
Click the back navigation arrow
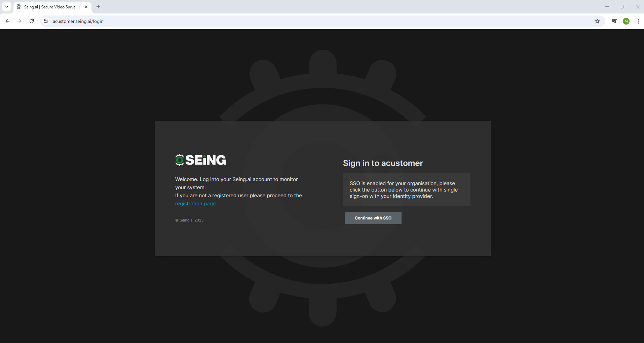(7, 21)
